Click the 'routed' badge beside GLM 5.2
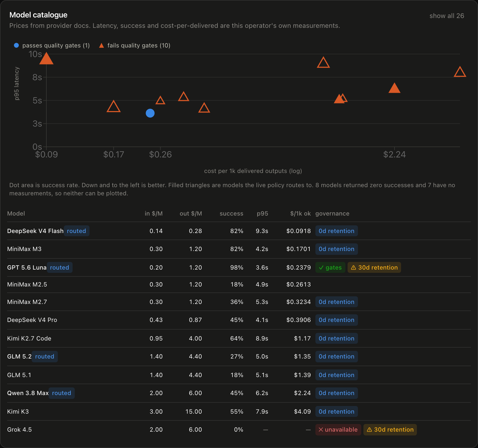478x448 pixels. [x=45, y=356]
